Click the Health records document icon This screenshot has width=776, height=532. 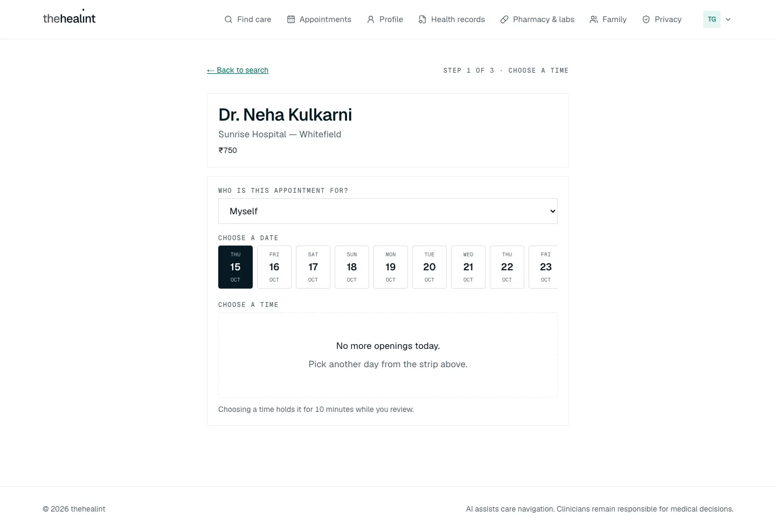click(422, 19)
